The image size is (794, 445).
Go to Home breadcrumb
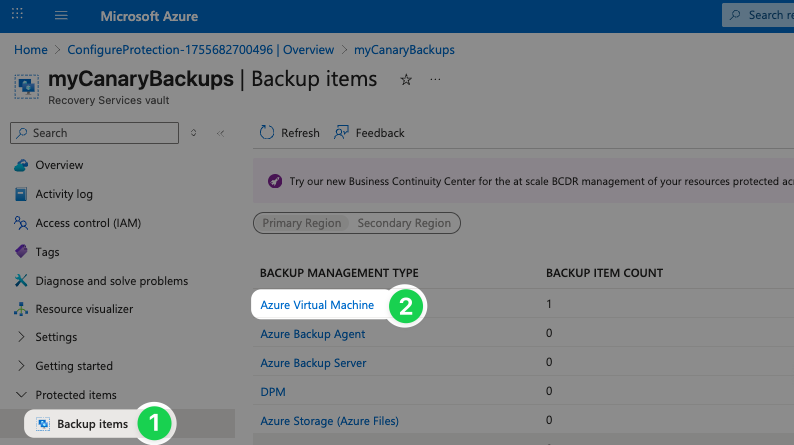(31, 50)
